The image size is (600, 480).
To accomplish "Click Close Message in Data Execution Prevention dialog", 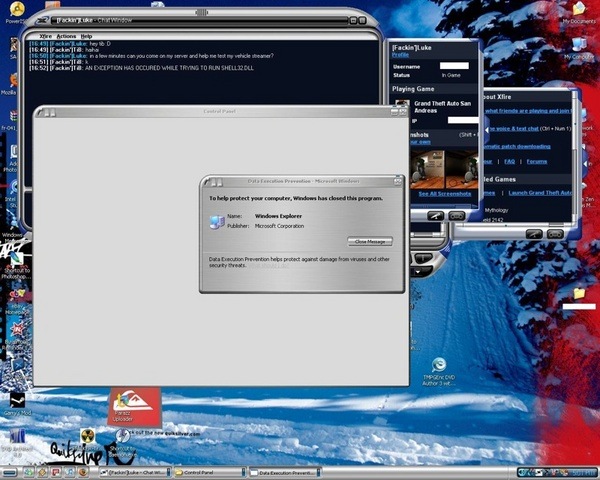I will tap(370, 242).
